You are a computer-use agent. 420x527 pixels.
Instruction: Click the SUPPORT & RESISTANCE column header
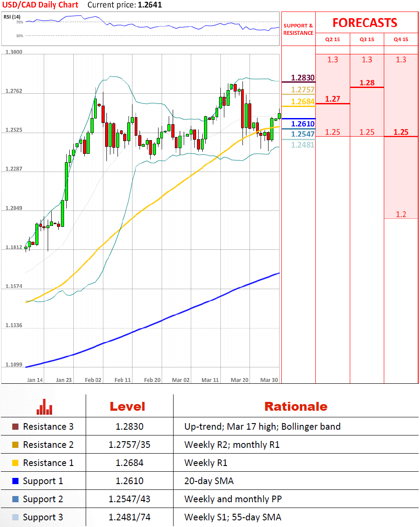click(298, 29)
